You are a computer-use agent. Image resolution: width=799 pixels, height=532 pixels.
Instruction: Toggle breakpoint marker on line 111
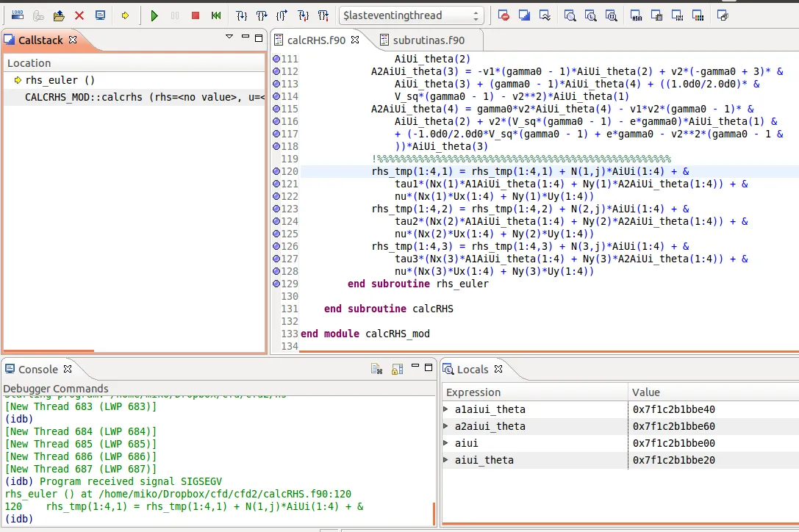tap(276, 59)
